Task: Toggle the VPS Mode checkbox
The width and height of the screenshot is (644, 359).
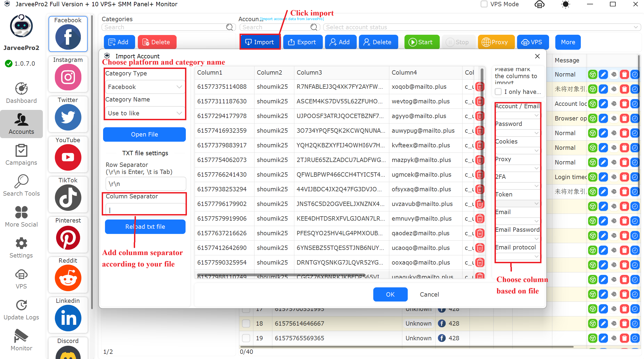Action: coord(484,4)
